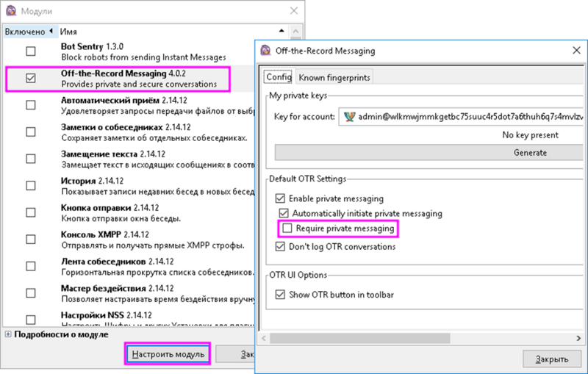Tick the Консоль XMPP plugin checkbox
The width and height of the screenshot is (588, 374).
pos(31,240)
